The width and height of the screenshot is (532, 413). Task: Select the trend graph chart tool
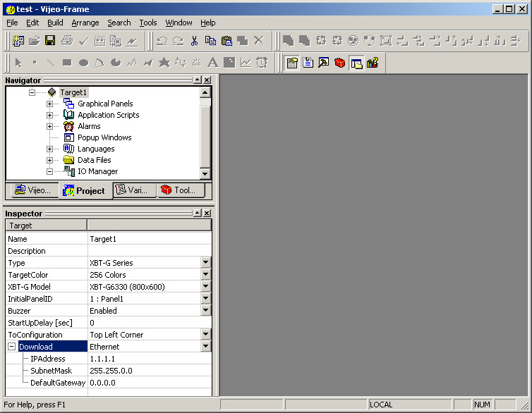point(246,62)
